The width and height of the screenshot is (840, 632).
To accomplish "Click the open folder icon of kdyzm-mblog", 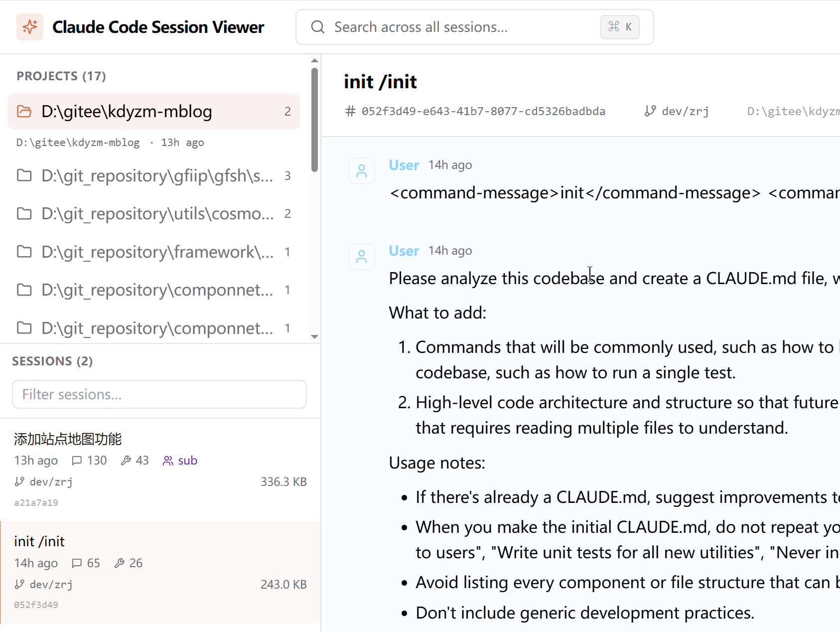I will pos(24,111).
